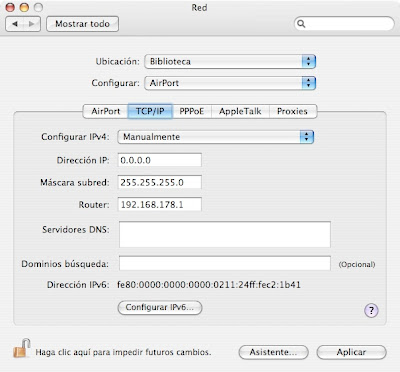
Task: Click the Router address field
Action: point(160,204)
